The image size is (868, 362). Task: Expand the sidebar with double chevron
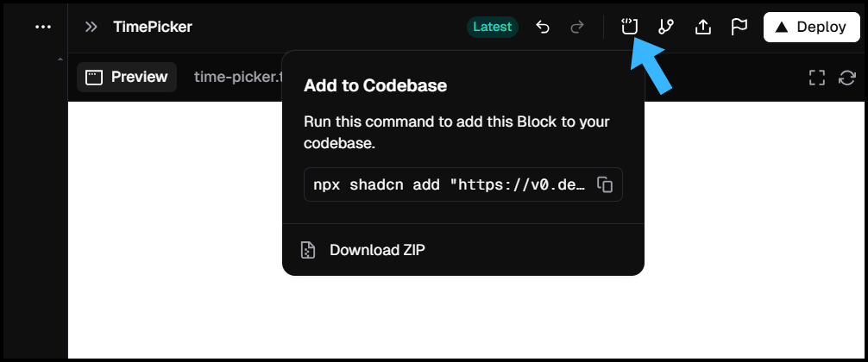click(x=91, y=27)
